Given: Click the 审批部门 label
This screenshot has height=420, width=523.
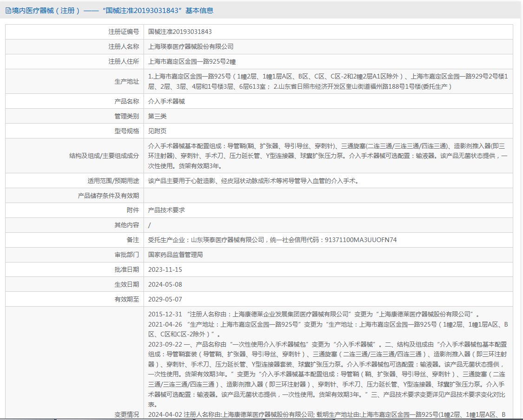Looking at the screenshot, I should (127, 255).
